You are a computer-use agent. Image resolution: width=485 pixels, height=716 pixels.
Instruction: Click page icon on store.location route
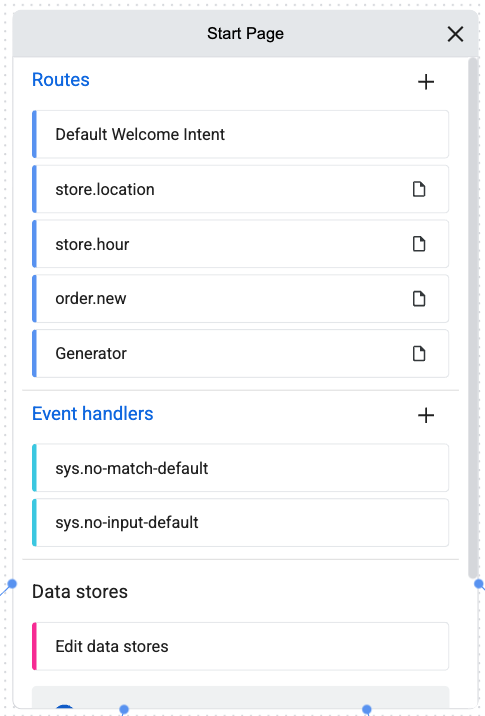419,189
